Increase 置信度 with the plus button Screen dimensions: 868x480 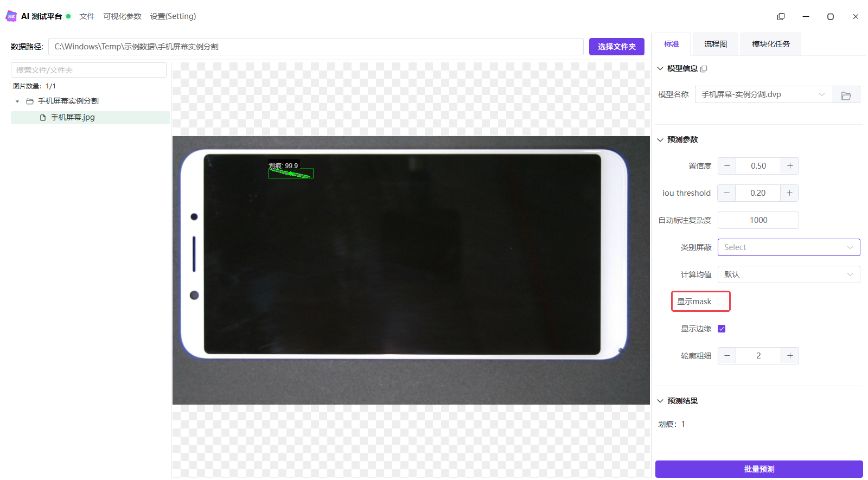(790, 166)
